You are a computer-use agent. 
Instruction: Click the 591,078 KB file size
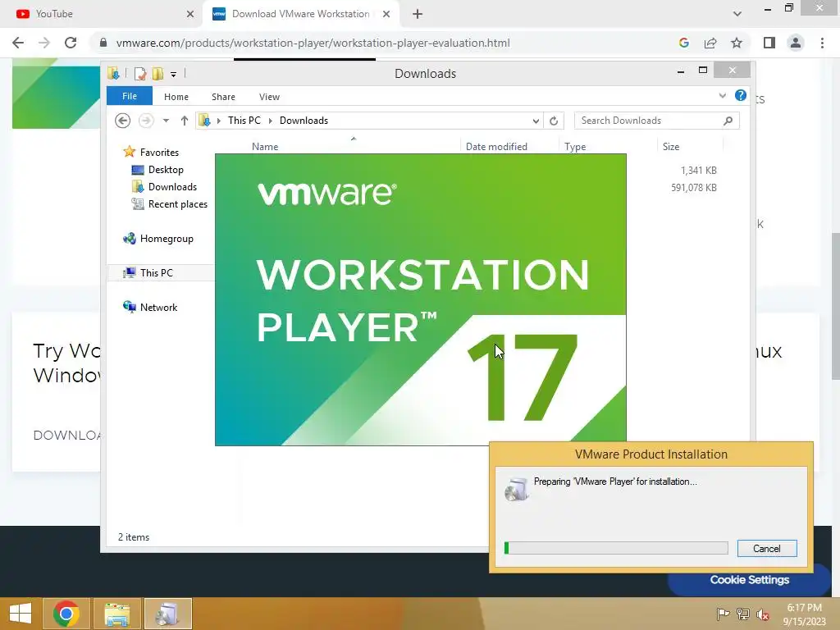coord(694,188)
